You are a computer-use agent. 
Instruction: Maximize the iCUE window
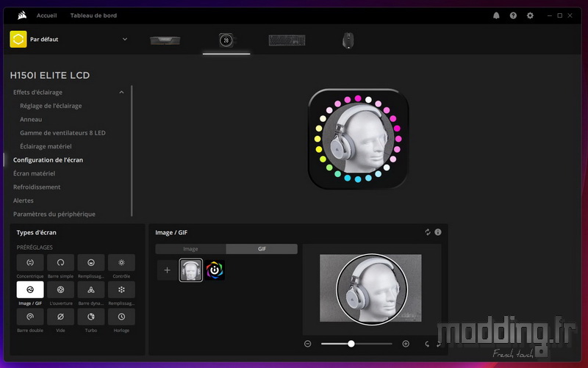(559, 15)
